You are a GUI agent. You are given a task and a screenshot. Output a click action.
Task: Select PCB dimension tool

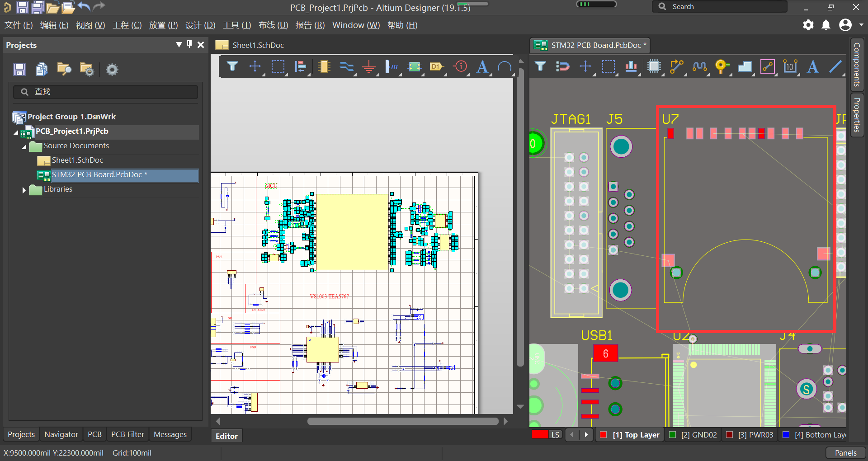(x=790, y=66)
